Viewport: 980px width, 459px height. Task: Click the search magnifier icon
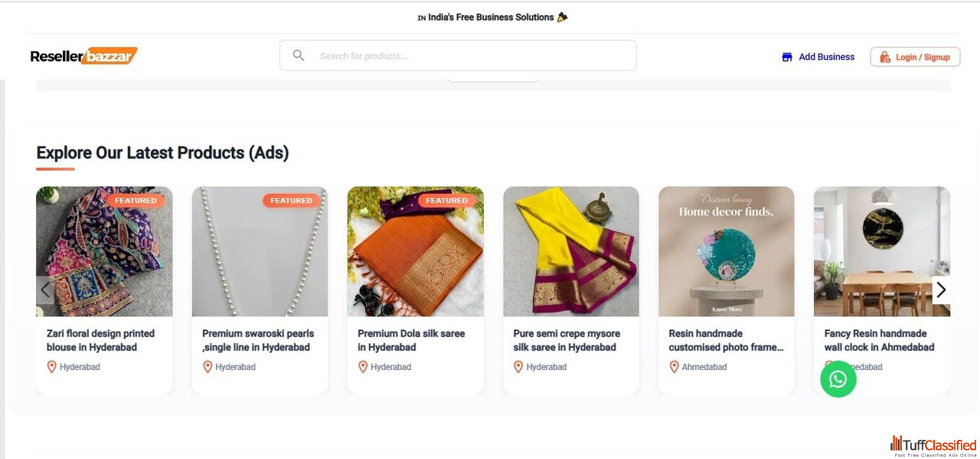coord(299,56)
